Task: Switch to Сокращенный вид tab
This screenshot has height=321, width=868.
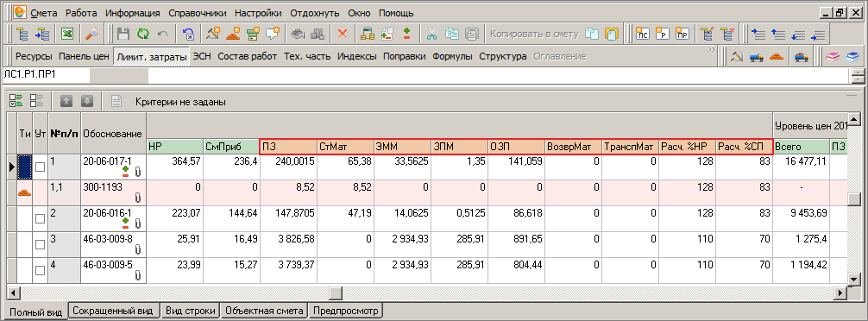Action: pyautogui.click(x=114, y=311)
